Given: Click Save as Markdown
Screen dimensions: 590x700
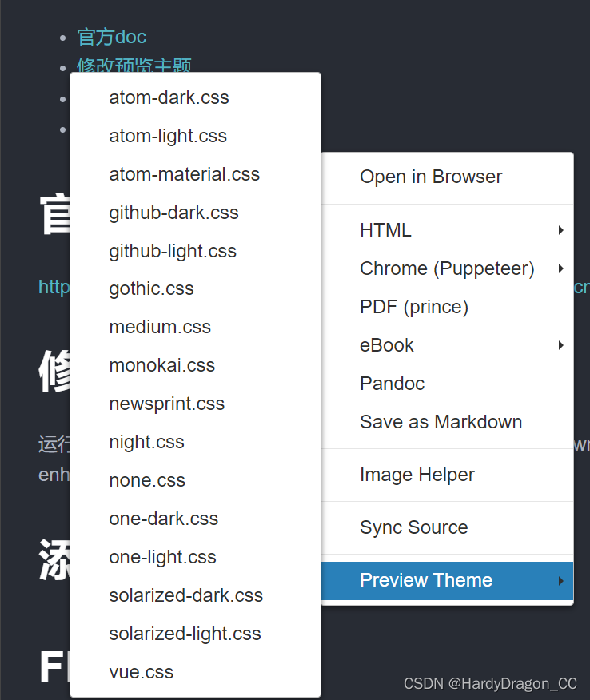Looking at the screenshot, I should click(441, 422).
